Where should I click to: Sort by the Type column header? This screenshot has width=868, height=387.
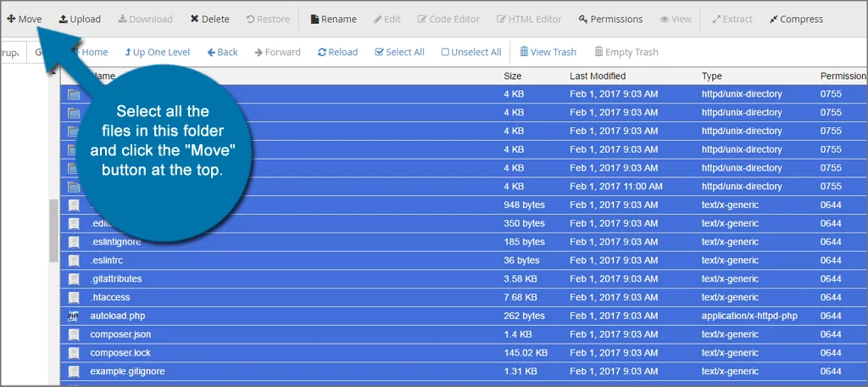pos(712,76)
